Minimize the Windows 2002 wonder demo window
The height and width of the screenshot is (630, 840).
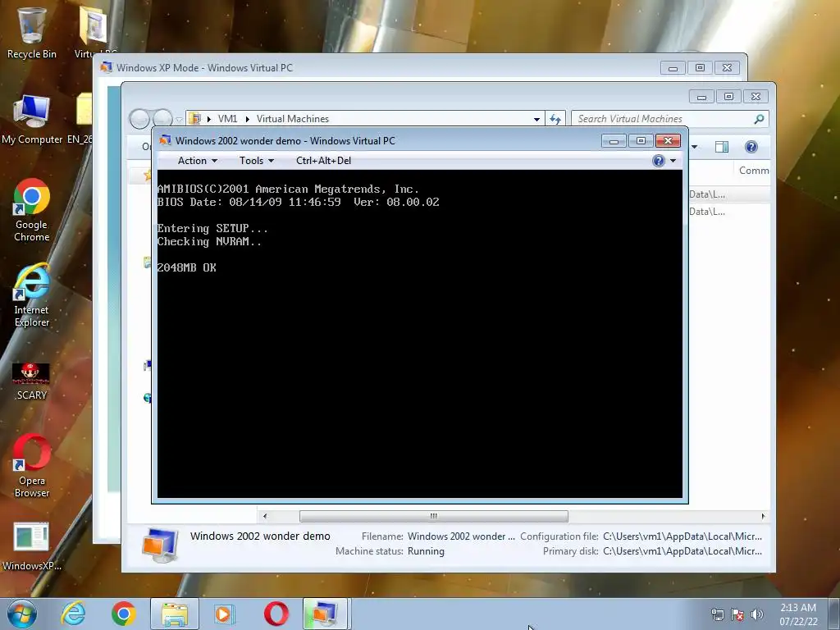[x=614, y=141]
